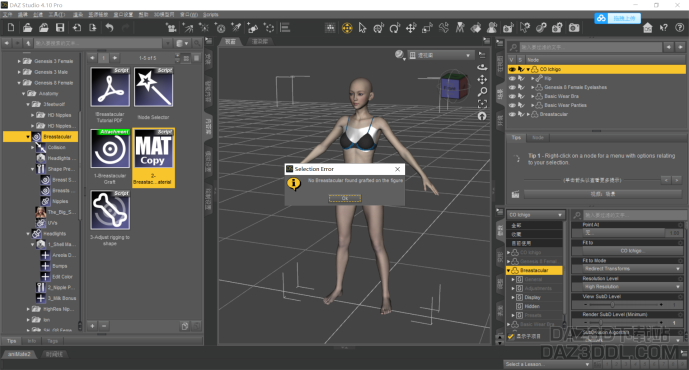
Task: Click the What's This help pointer icon
Action: (664, 28)
